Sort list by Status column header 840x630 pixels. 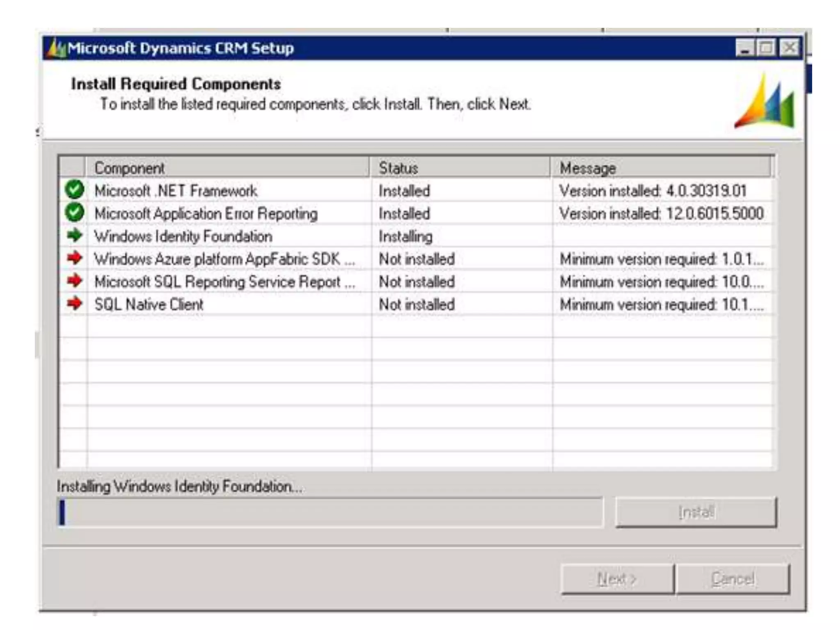459,168
